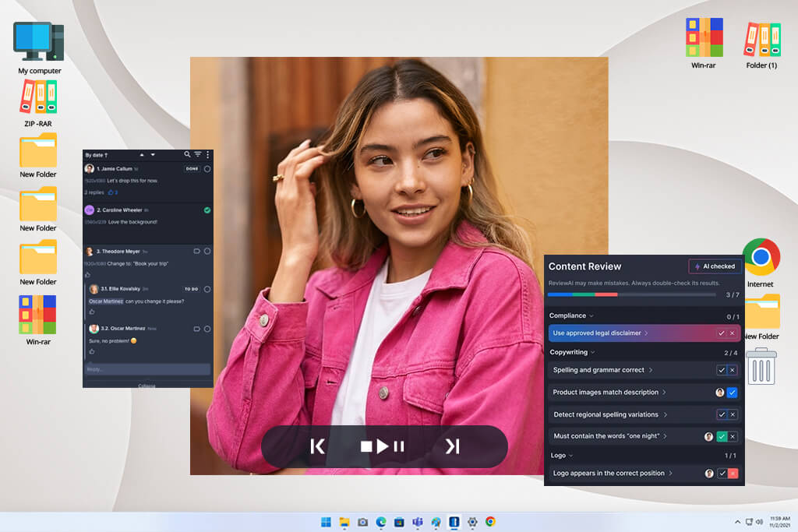The height and width of the screenshot is (532, 798).
Task: Toggle green check on 'one night' rule
Action: coord(722,436)
